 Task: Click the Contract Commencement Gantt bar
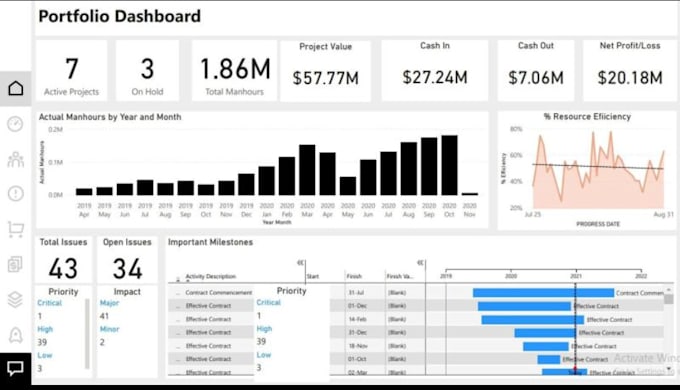point(543,293)
